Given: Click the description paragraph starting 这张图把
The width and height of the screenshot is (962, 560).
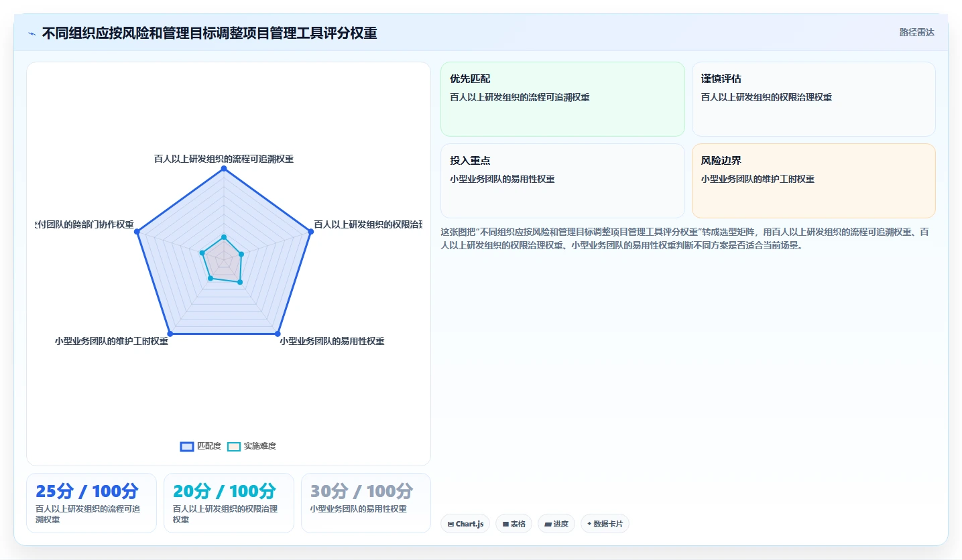Looking at the screenshot, I should coord(685,238).
